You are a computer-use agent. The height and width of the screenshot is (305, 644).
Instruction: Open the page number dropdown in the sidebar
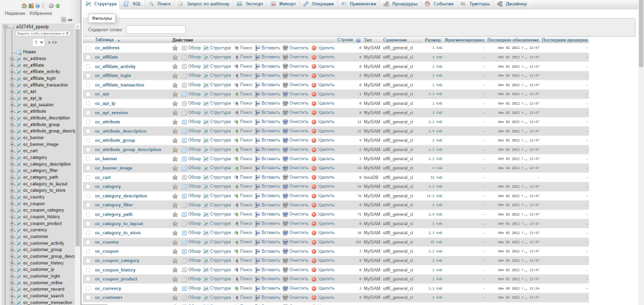pyautogui.click(x=39, y=42)
